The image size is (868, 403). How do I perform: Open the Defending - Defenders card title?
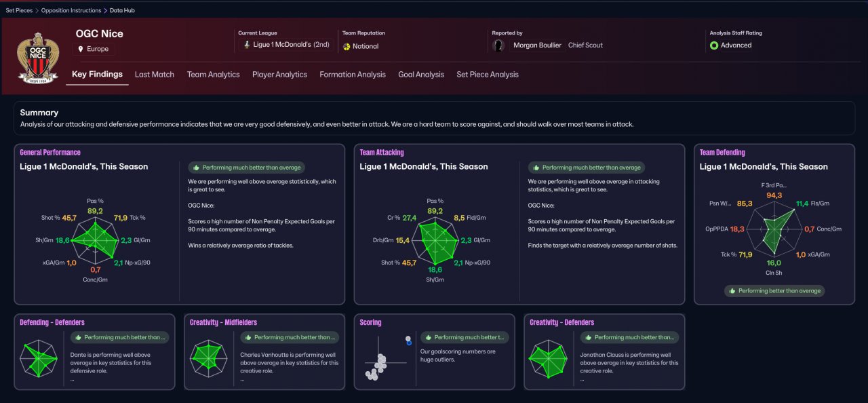[x=52, y=322]
